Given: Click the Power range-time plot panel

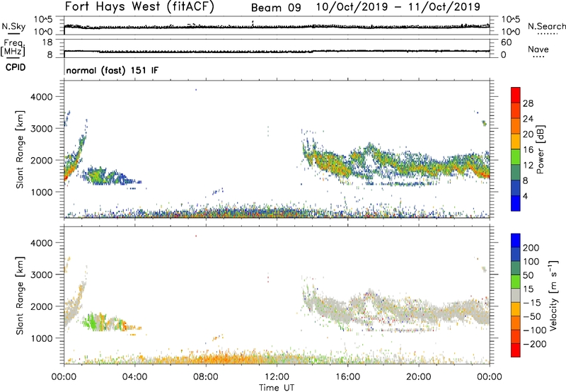Looking at the screenshot, I should (277, 149).
